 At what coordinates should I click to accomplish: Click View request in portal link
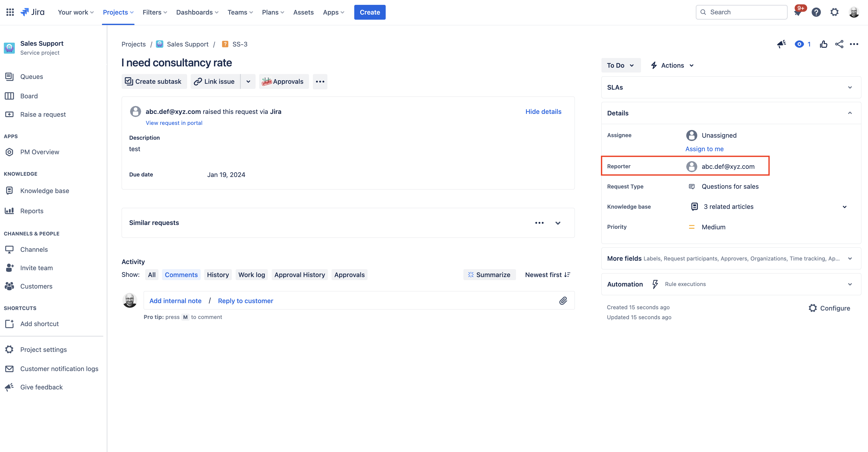tap(174, 123)
